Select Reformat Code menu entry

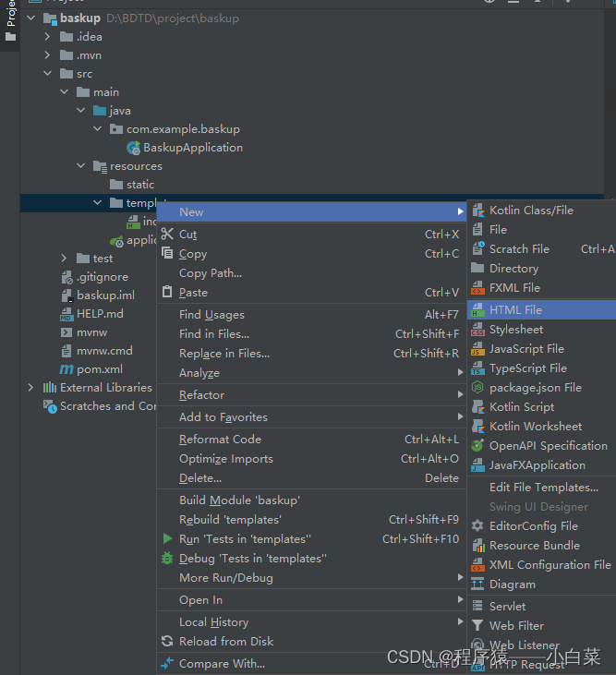pos(311,440)
